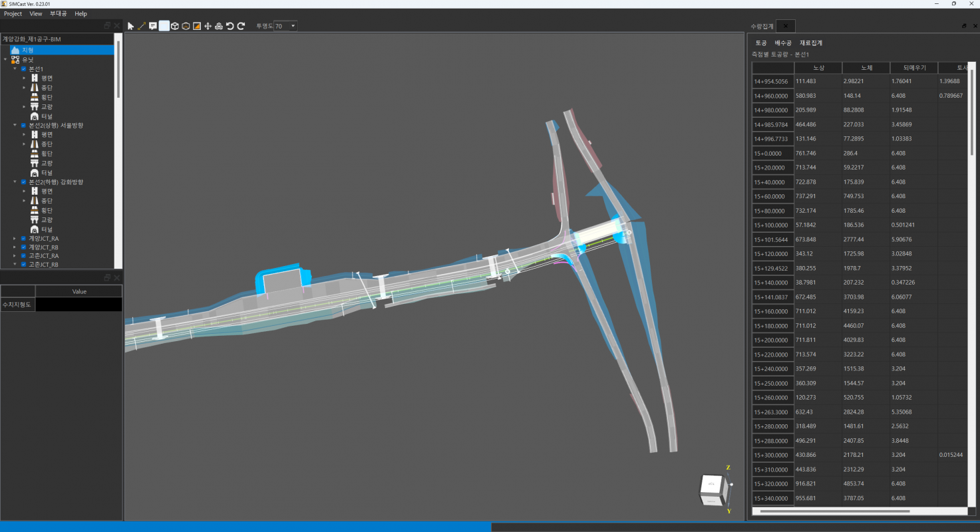980x532 pixels.
Task: Activate the line measure tool
Action: click(142, 26)
